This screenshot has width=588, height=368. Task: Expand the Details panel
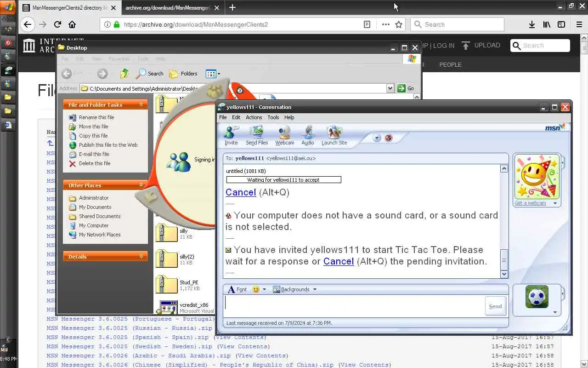pos(141,257)
